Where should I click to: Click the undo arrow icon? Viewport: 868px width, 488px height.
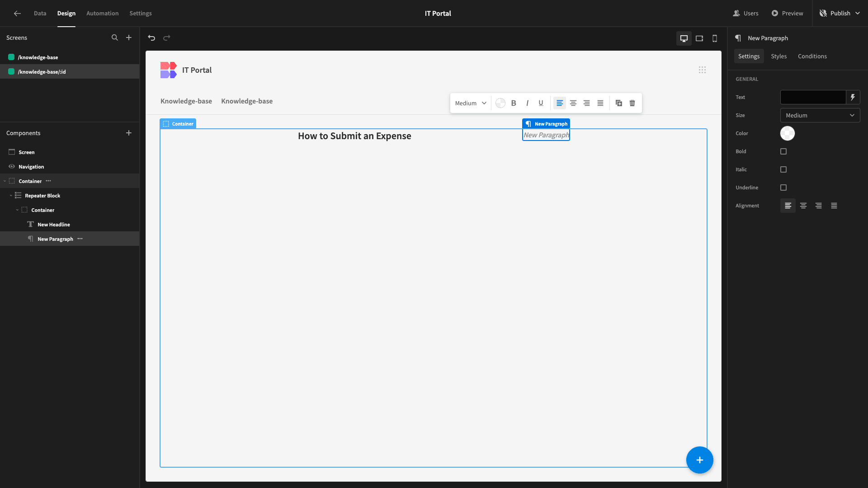point(151,38)
